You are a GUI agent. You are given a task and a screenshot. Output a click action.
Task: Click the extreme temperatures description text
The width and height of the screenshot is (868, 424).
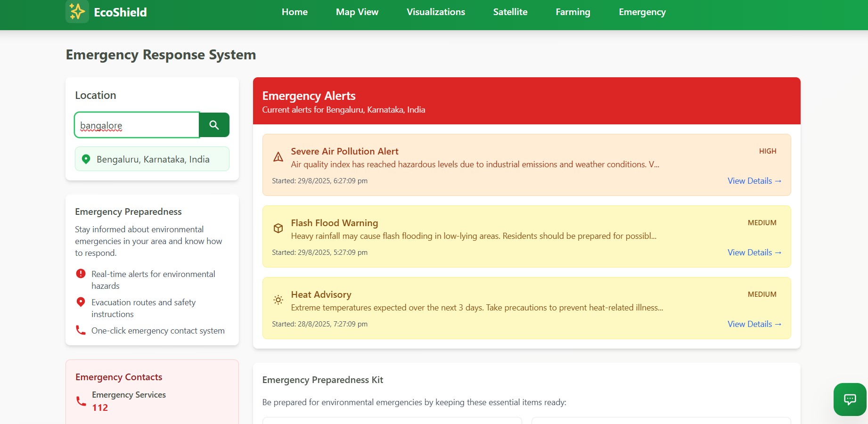coord(477,308)
